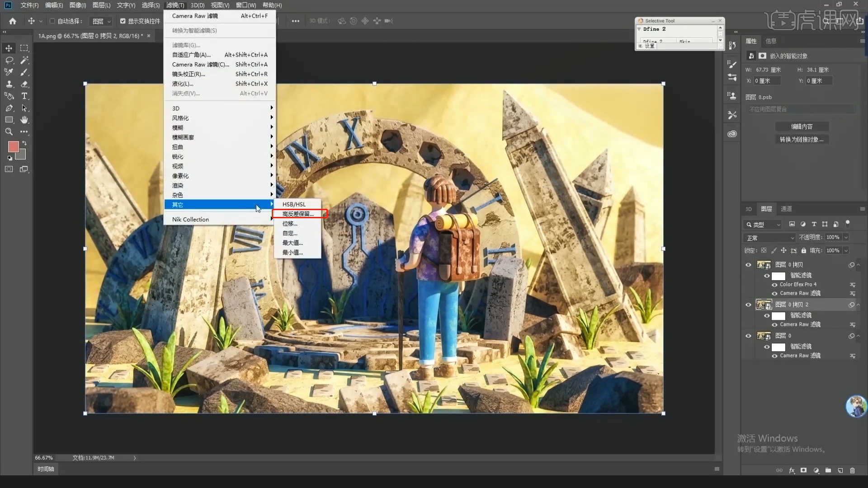Select the Pen tool
Screen dimensions: 868x488
pyautogui.click(x=9, y=108)
